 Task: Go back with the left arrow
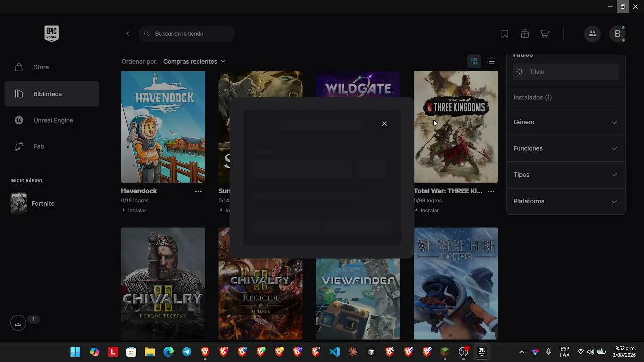[128, 34]
